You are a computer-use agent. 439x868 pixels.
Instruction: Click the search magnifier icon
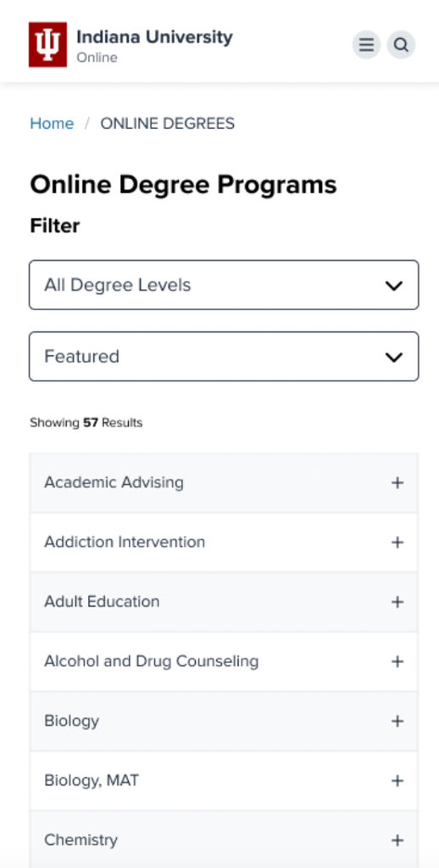pyautogui.click(x=401, y=45)
